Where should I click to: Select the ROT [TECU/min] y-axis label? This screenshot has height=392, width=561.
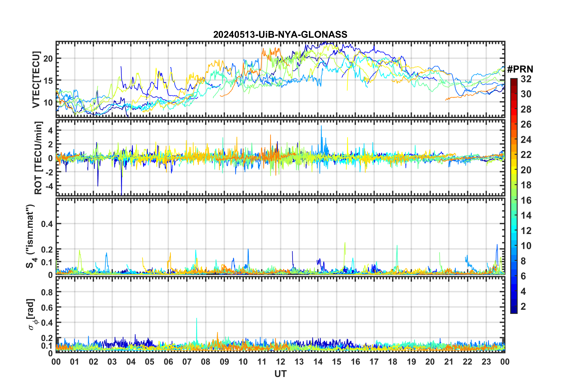[38, 158]
